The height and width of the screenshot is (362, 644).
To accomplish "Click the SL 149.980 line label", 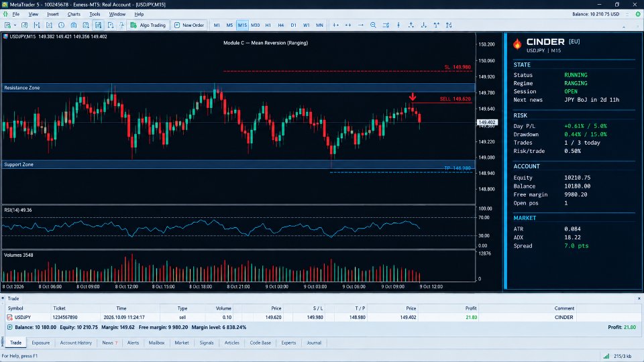I will [x=458, y=67].
